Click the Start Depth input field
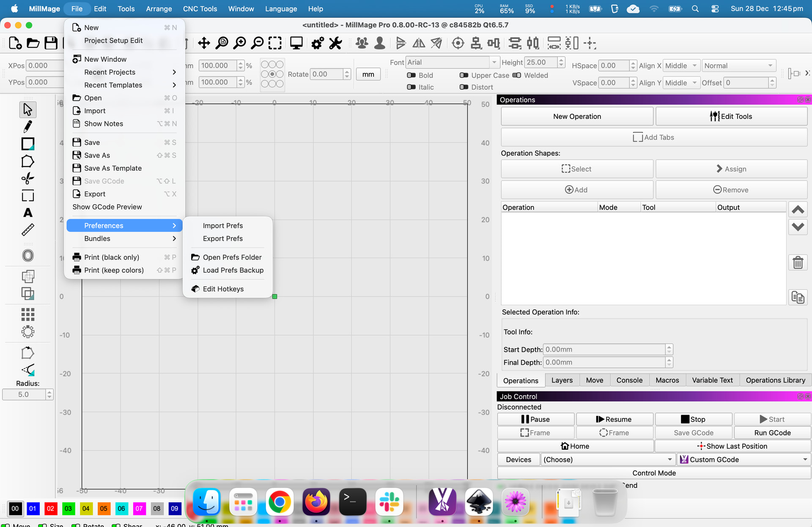Image resolution: width=812 pixels, height=527 pixels. [604, 350]
